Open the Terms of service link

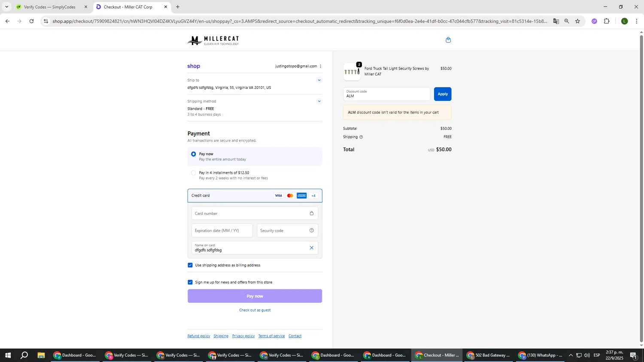tap(272, 336)
